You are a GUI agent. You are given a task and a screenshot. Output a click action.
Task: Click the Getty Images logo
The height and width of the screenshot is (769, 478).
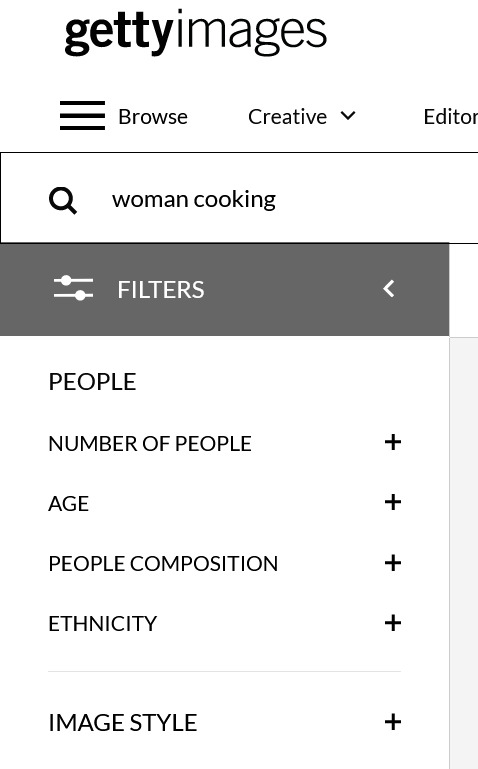pos(196,32)
